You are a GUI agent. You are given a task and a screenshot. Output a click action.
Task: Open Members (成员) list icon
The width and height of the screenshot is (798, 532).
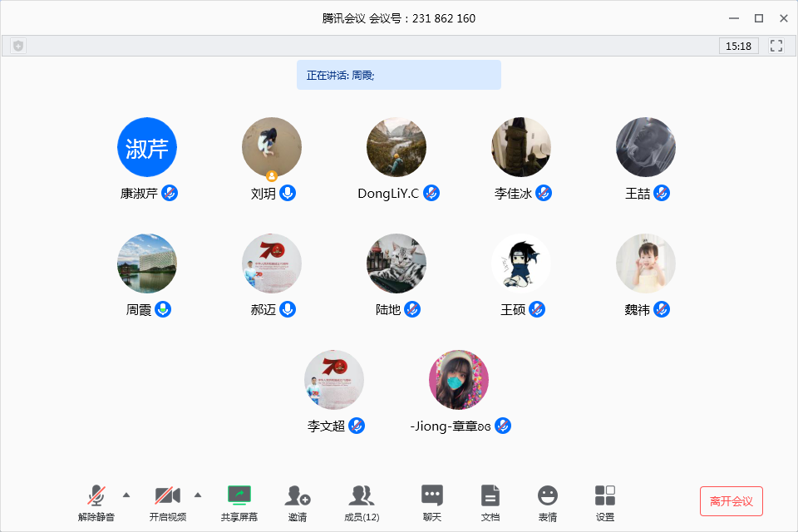pyautogui.click(x=362, y=496)
